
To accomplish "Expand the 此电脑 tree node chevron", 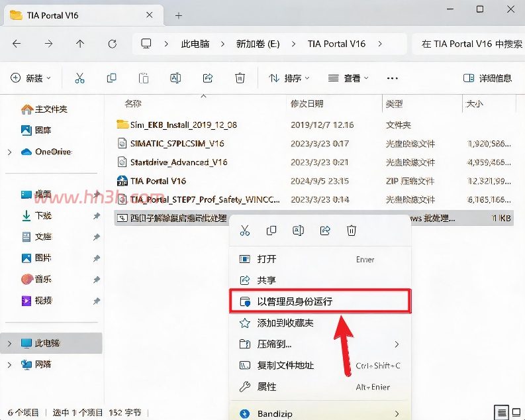I will pos(9,343).
